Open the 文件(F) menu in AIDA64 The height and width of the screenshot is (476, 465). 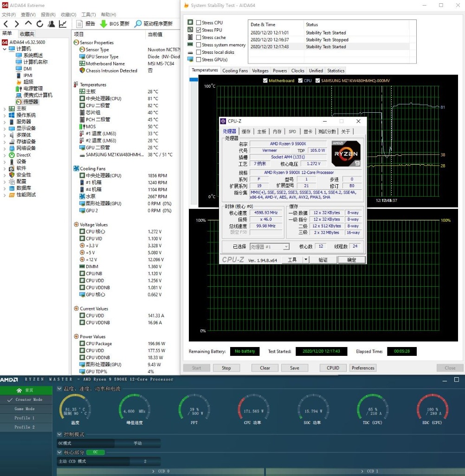pos(9,14)
